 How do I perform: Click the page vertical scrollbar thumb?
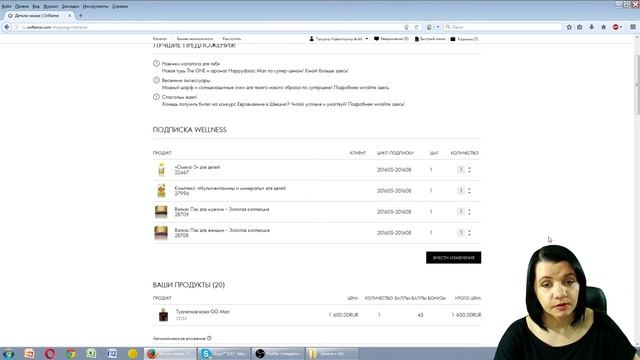pos(637,85)
